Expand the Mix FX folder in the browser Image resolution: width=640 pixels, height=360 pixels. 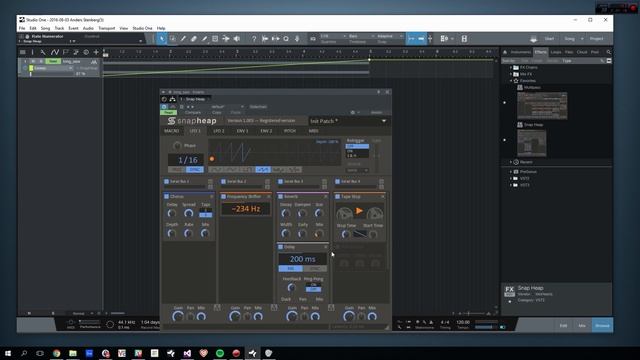(511, 74)
